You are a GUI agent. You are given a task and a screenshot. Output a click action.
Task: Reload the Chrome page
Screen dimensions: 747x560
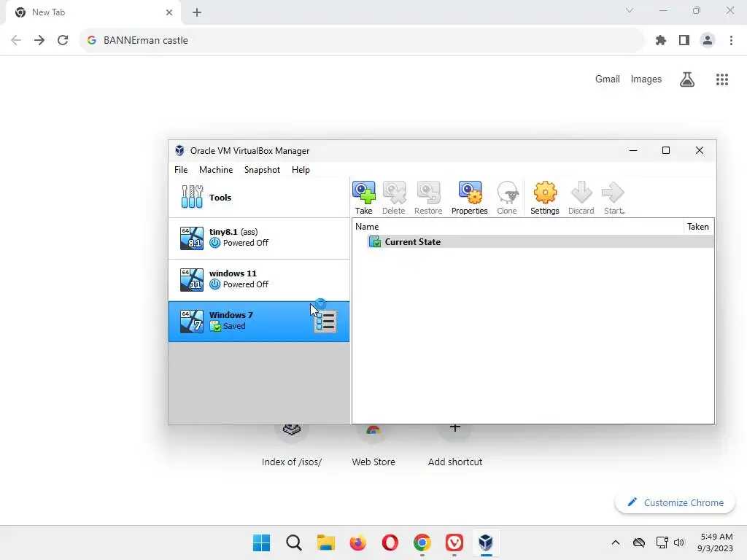point(63,41)
